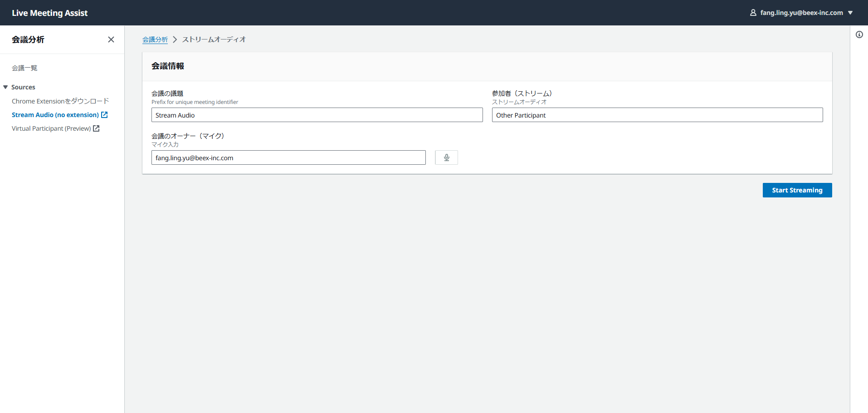Open 会議一覧 in the sidebar

(x=24, y=68)
